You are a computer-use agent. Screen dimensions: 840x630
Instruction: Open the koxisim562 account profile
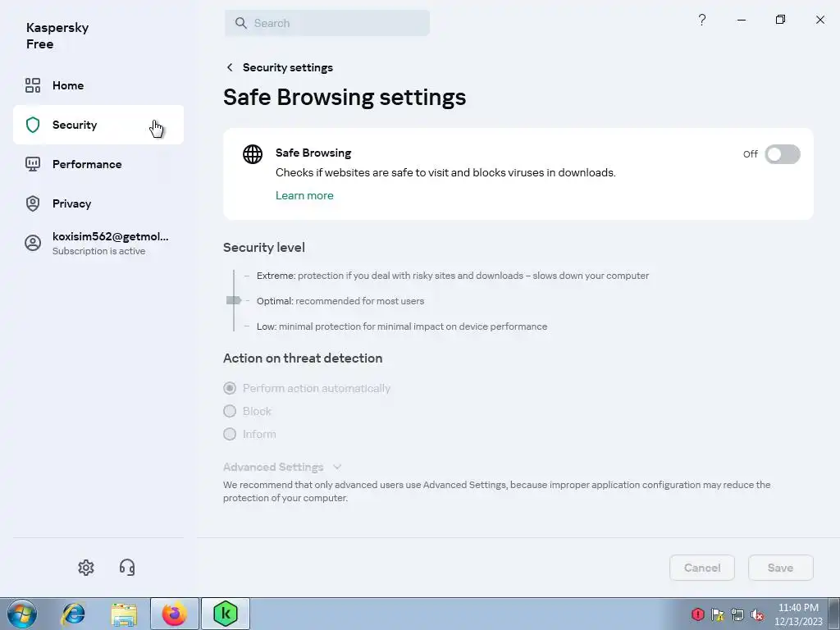tap(98, 243)
